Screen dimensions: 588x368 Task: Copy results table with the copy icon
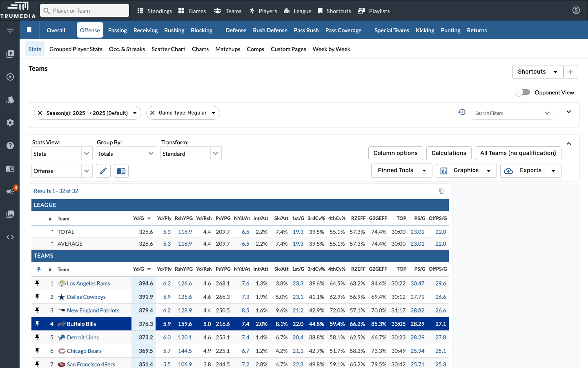click(x=441, y=191)
